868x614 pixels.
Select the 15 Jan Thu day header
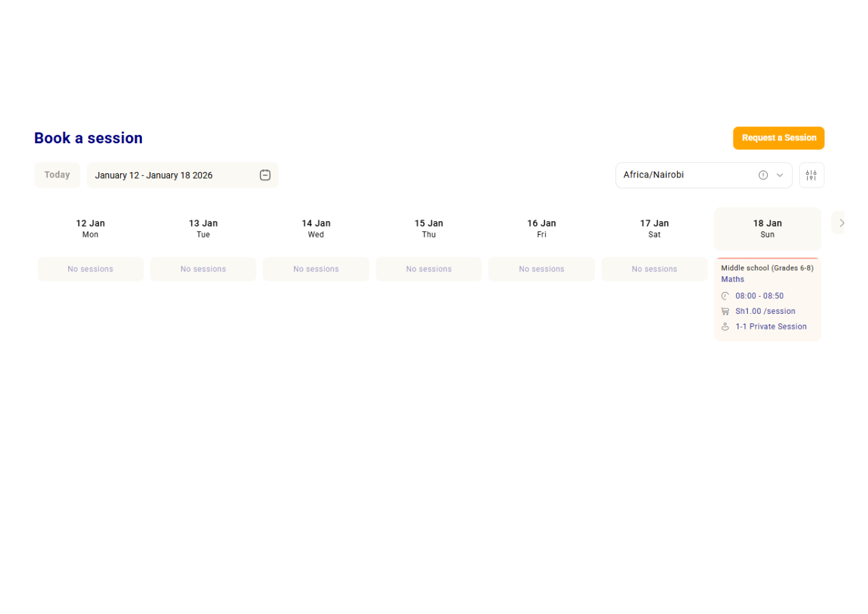click(429, 229)
